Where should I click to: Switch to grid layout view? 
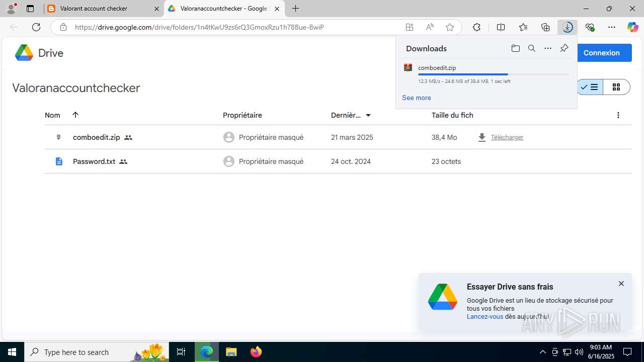pyautogui.click(x=616, y=87)
